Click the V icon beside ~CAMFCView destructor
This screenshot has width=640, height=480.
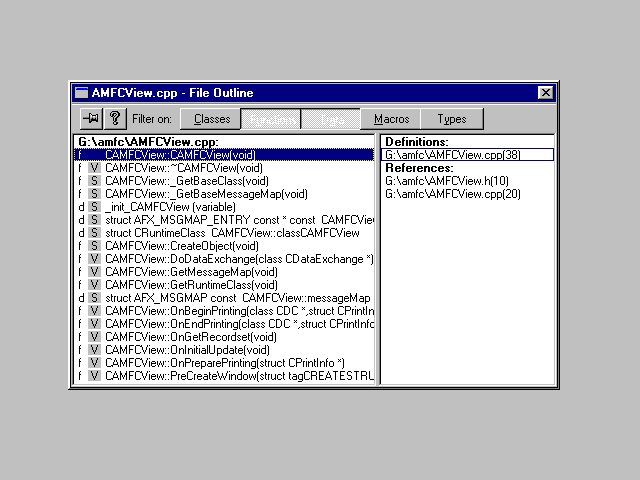point(94,168)
